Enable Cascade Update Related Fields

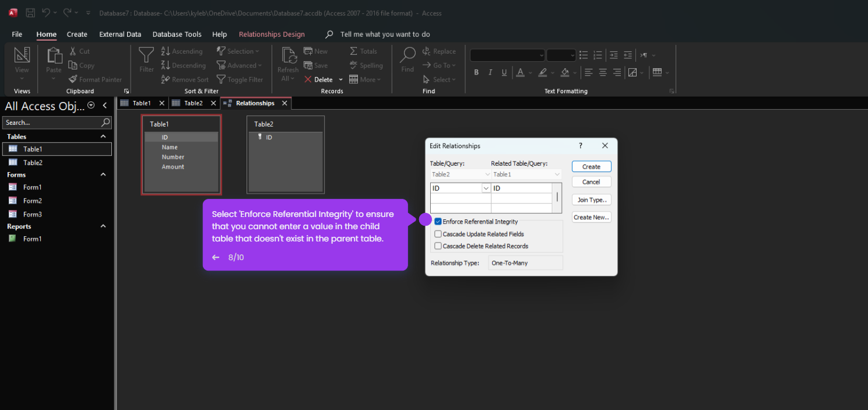pyautogui.click(x=438, y=234)
